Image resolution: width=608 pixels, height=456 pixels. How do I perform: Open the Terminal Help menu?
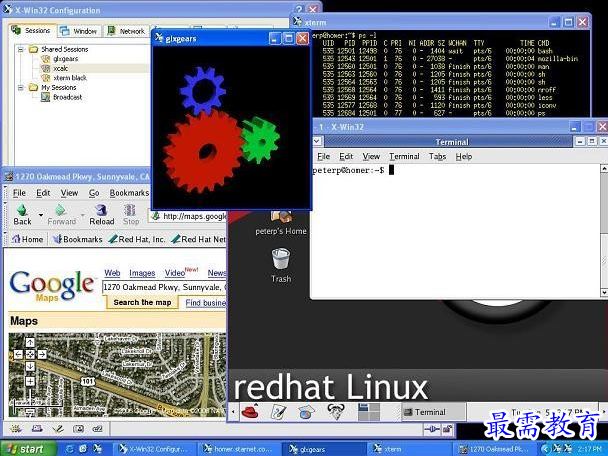tap(464, 156)
